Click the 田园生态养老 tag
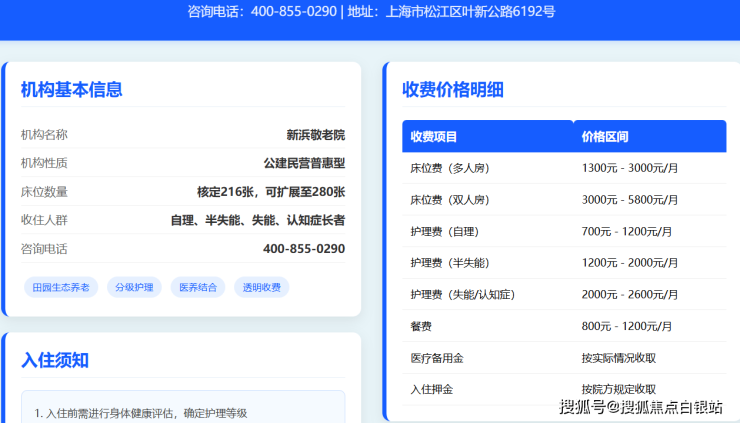Image resolution: width=740 pixels, height=423 pixels. coord(61,287)
